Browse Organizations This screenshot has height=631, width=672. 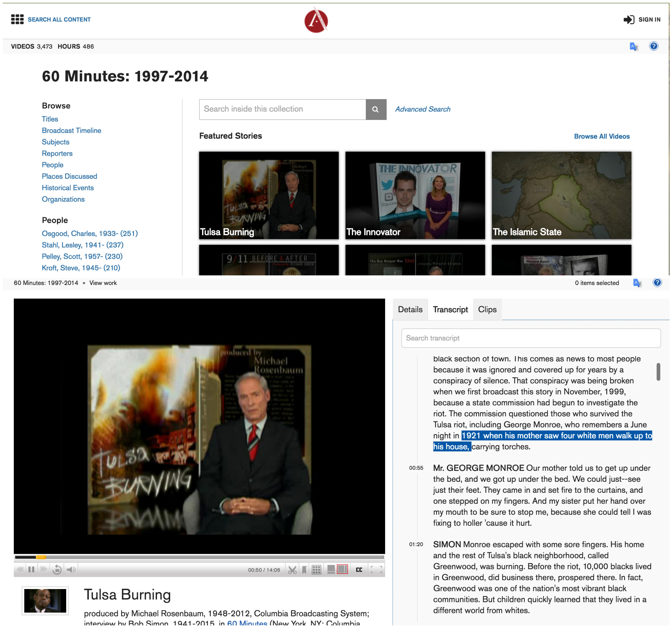point(63,200)
